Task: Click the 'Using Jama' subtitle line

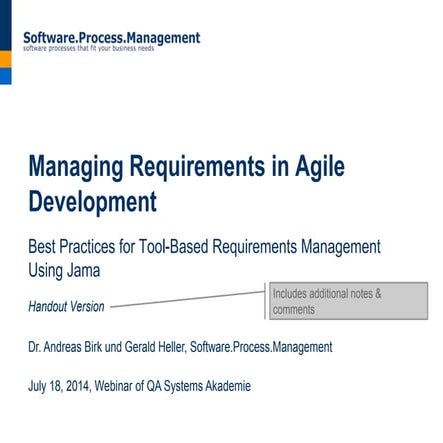Action: coord(64,270)
